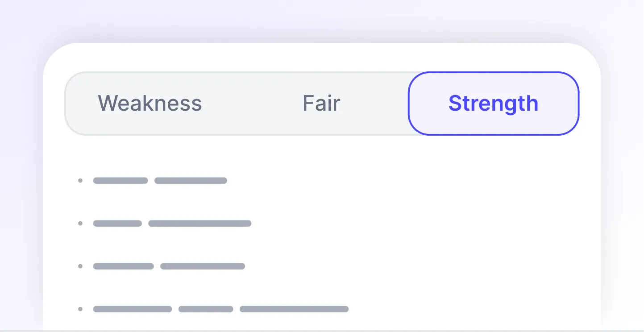Click the bullet beside the first list item

pyautogui.click(x=80, y=180)
